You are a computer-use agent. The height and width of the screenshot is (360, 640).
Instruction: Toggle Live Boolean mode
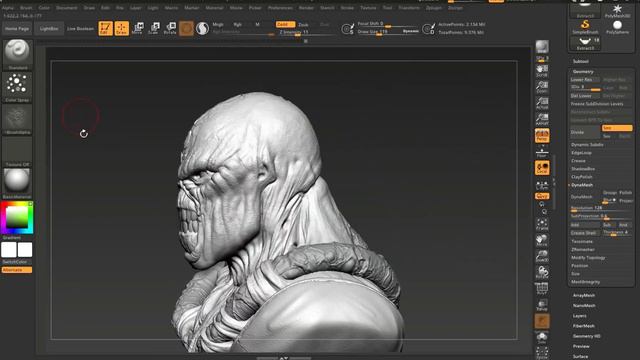coord(80,29)
